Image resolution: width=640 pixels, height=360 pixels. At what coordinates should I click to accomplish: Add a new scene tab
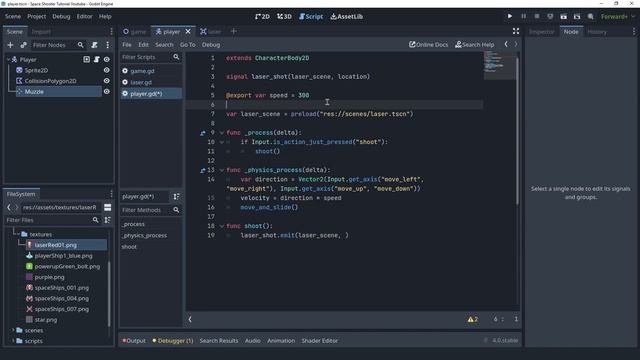pos(233,31)
